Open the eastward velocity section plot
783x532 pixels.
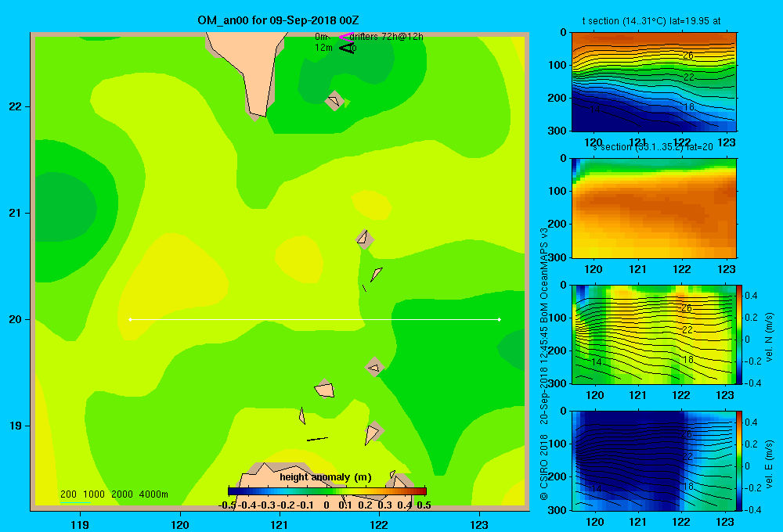point(654,461)
